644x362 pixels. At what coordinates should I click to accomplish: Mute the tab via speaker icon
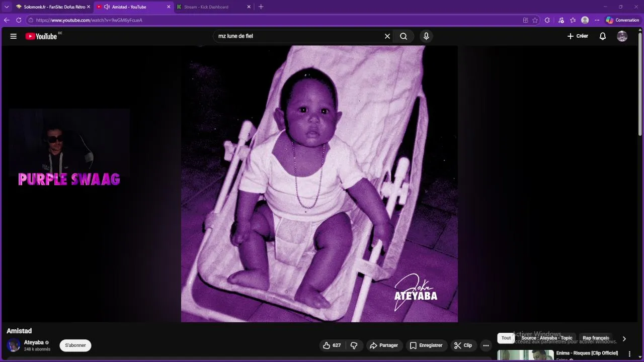pos(107,7)
